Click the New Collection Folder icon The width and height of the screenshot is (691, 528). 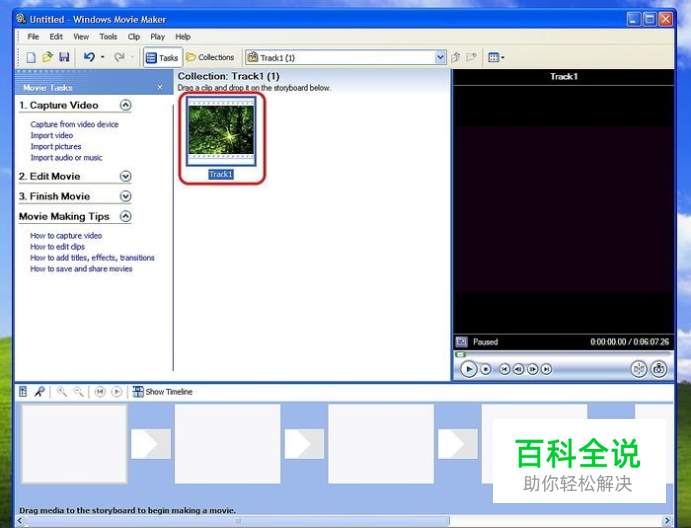point(472,57)
